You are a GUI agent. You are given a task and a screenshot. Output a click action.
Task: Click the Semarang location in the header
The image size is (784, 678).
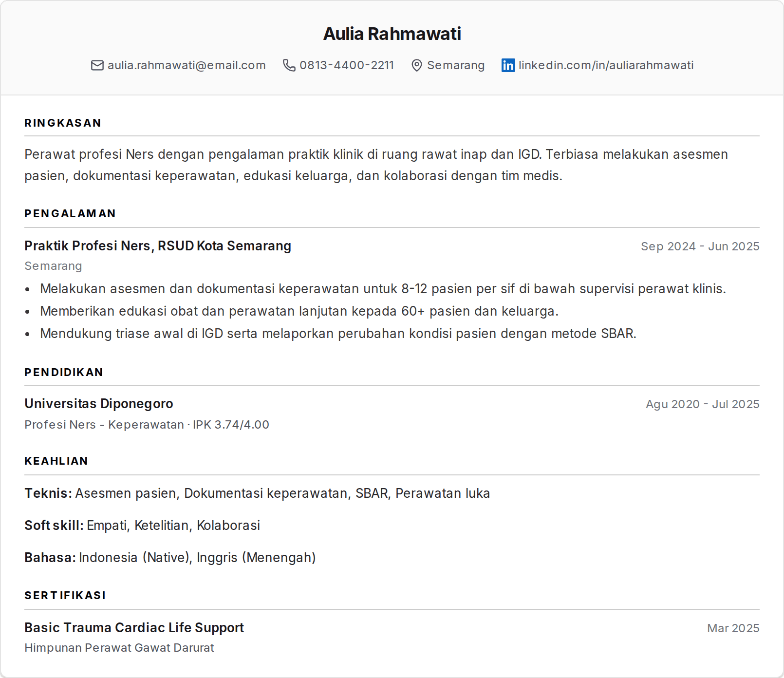(x=456, y=65)
